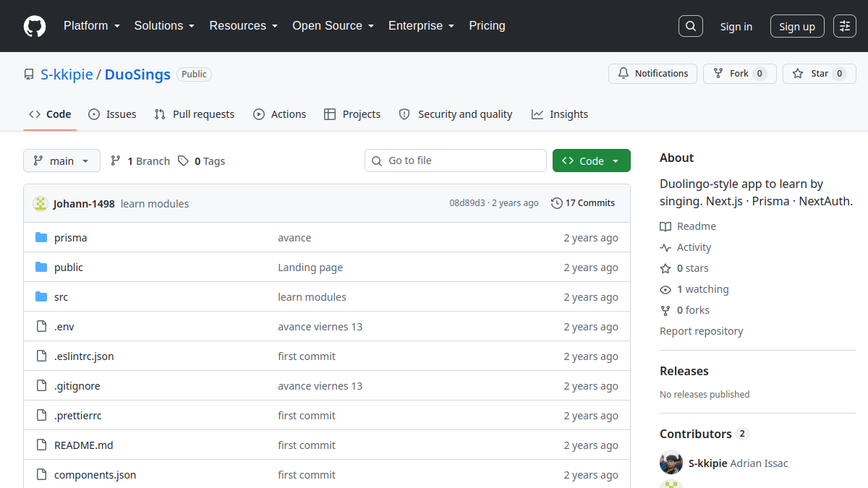The width and height of the screenshot is (868, 488).
Task: Switch to the Projects tab
Action: (352, 114)
